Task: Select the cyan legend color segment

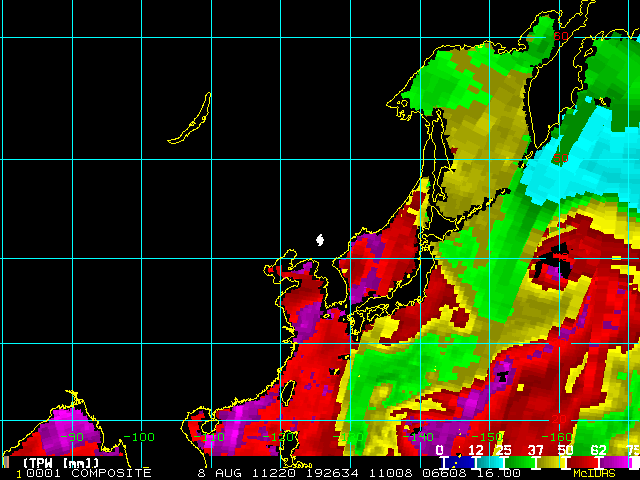Action: click(490, 462)
